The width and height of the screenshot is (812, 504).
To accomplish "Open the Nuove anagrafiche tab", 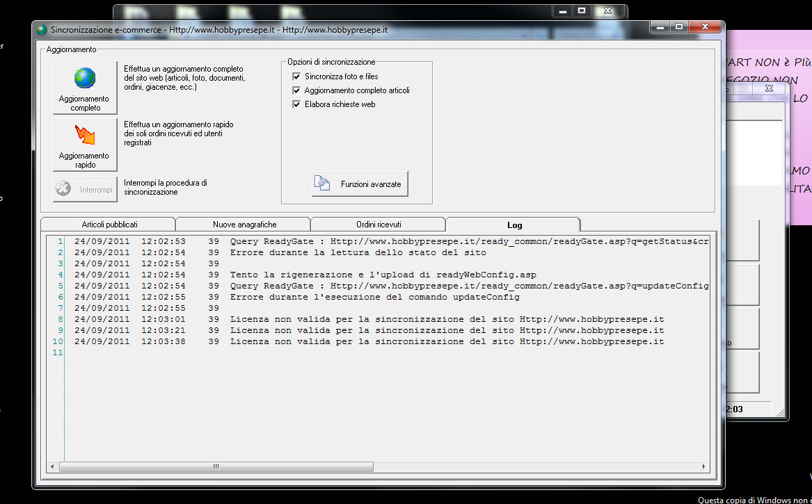I will coord(244,225).
